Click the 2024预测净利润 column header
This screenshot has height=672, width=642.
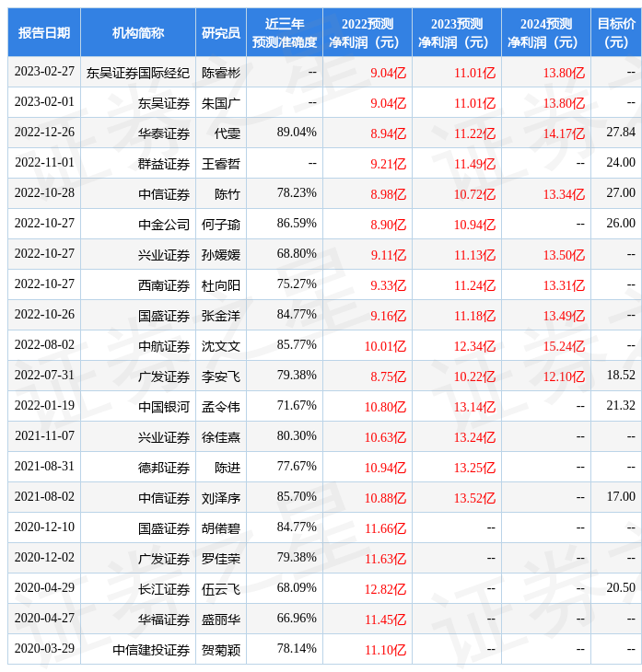click(546, 32)
